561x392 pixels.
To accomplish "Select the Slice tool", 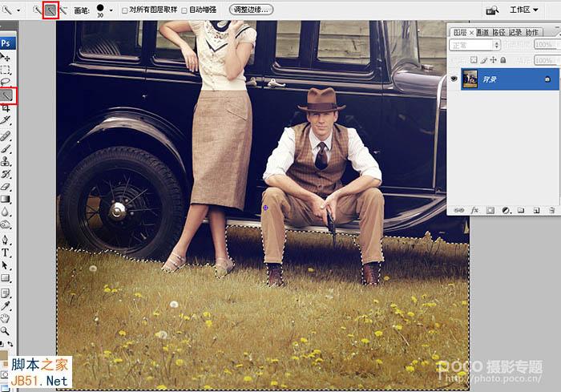I will pos(6,120).
